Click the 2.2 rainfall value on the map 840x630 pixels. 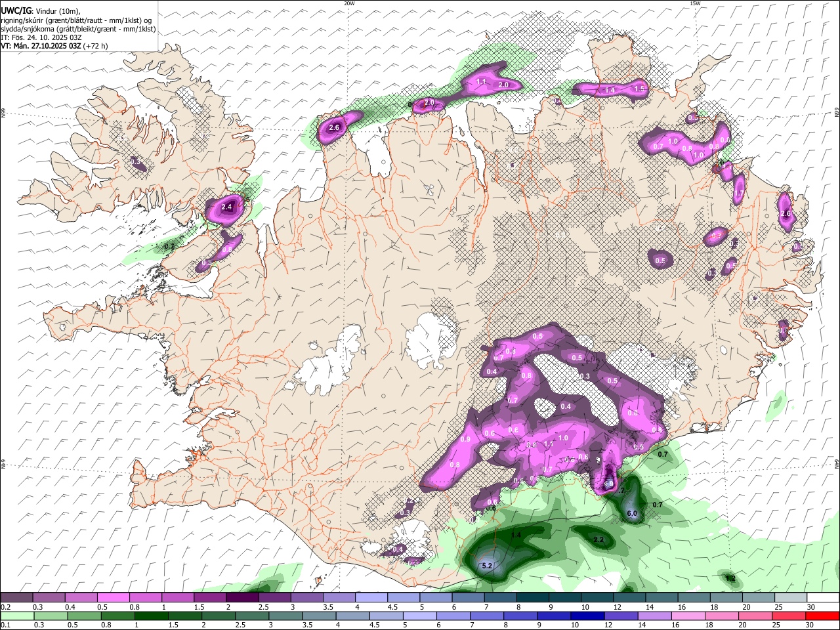598,539
